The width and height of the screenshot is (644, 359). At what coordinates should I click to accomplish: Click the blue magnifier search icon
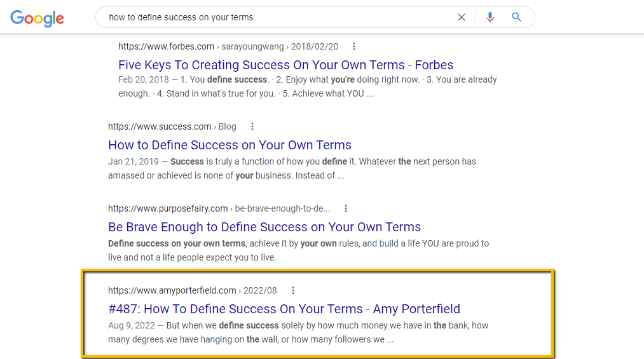pos(516,17)
